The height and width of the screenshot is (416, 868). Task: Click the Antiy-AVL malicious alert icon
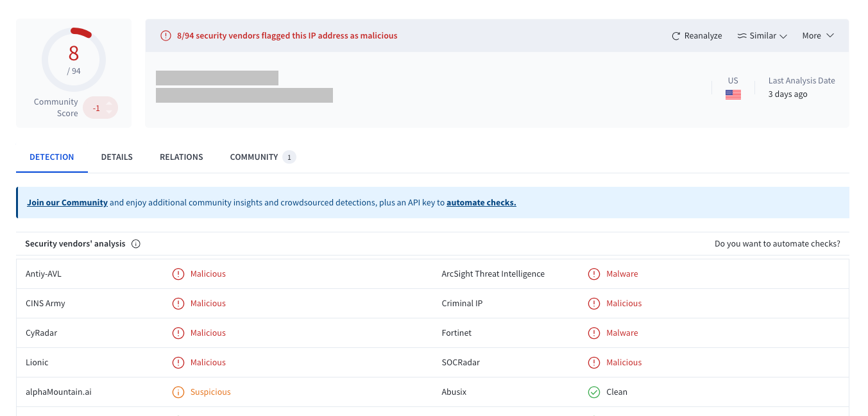tap(178, 274)
